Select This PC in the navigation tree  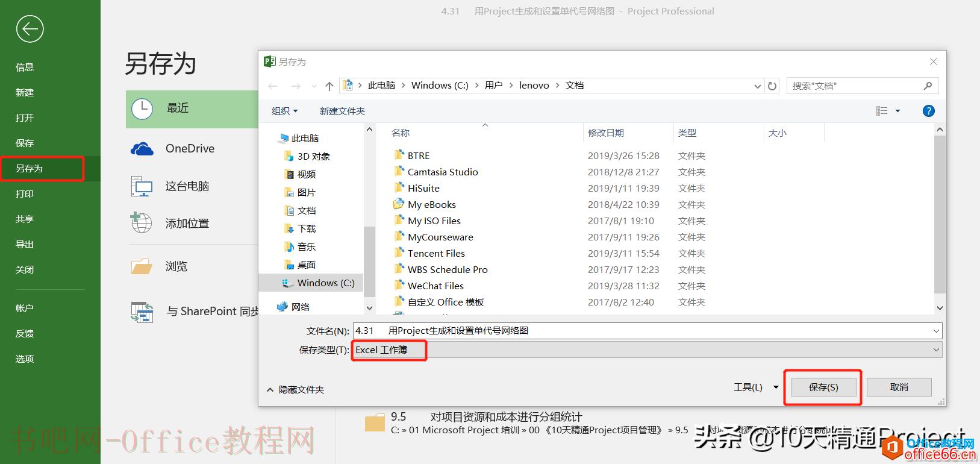tap(298, 138)
